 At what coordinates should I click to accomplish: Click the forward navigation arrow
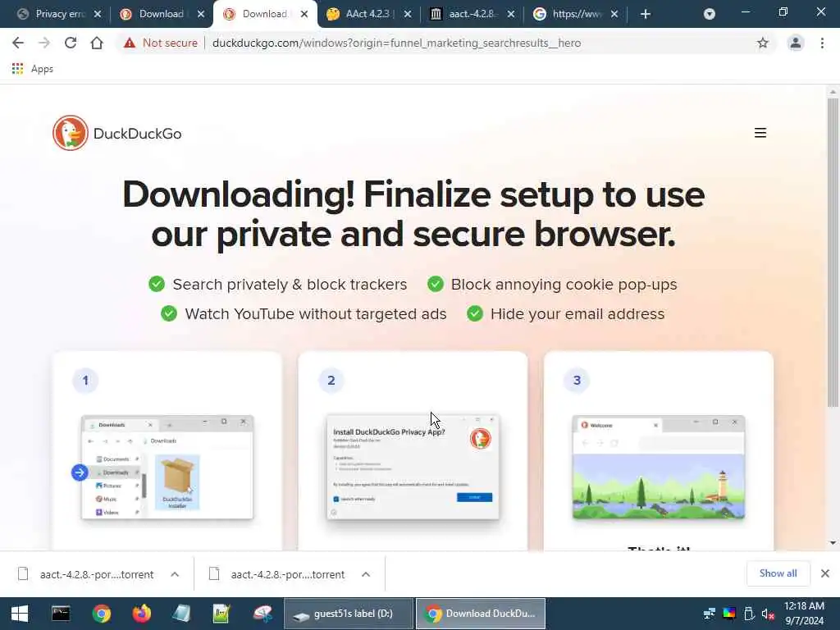coord(44,43)
